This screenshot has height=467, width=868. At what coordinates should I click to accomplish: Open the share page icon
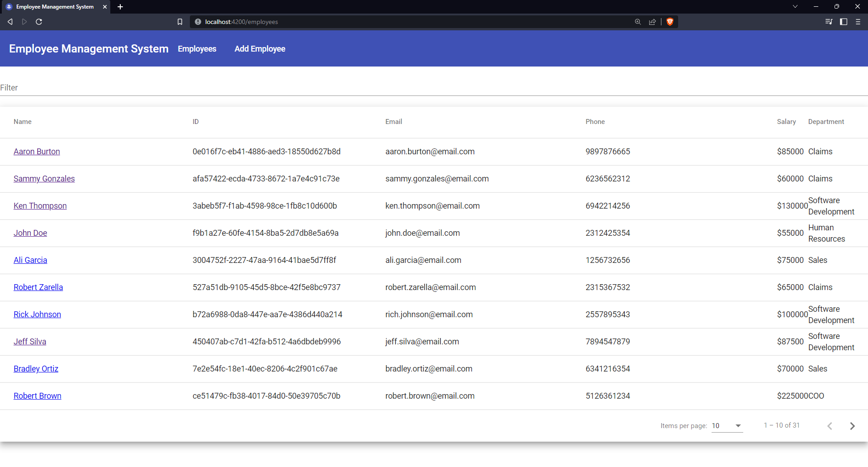[653, 21]
